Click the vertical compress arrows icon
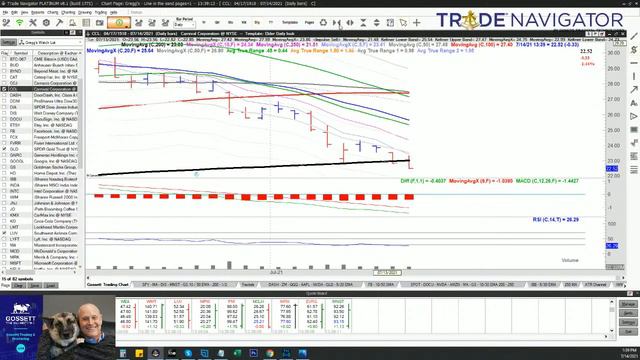 click(363, 22)
